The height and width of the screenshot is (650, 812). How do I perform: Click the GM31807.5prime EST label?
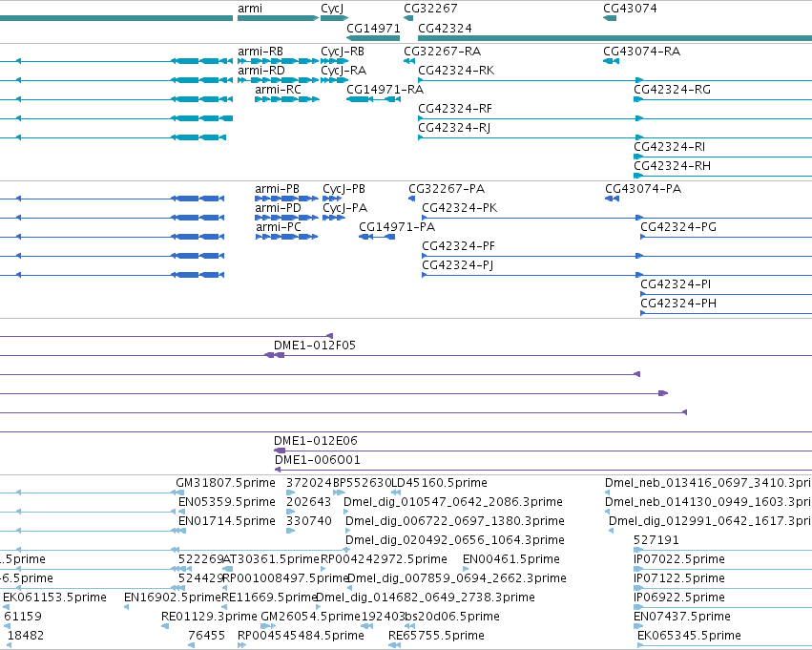pos(226,484)
